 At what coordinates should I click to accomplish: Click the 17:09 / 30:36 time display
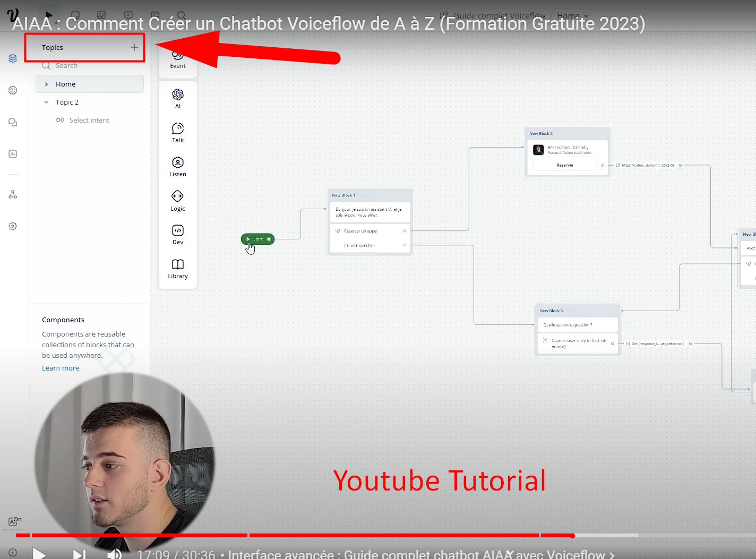(176, 554)
